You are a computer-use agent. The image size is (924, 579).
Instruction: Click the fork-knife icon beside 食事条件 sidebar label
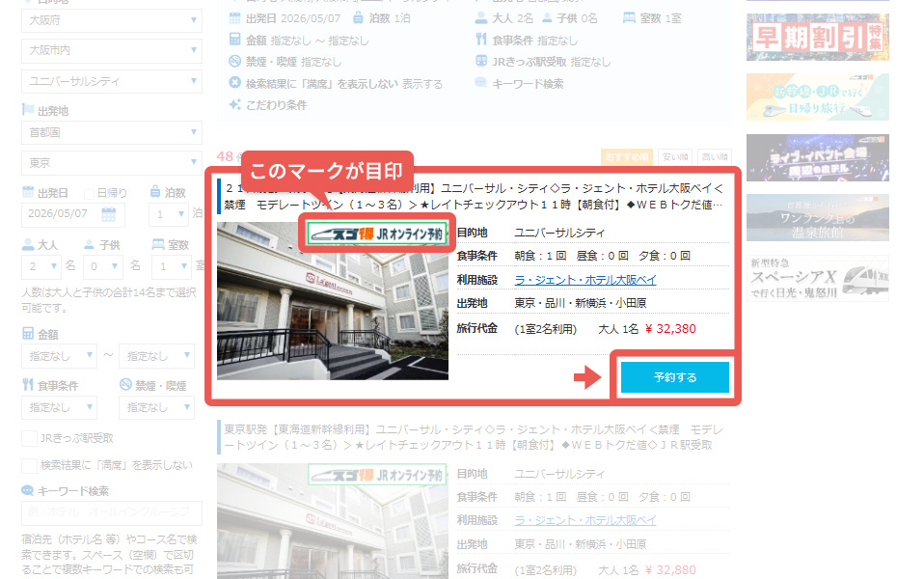[x=28, y=384]
